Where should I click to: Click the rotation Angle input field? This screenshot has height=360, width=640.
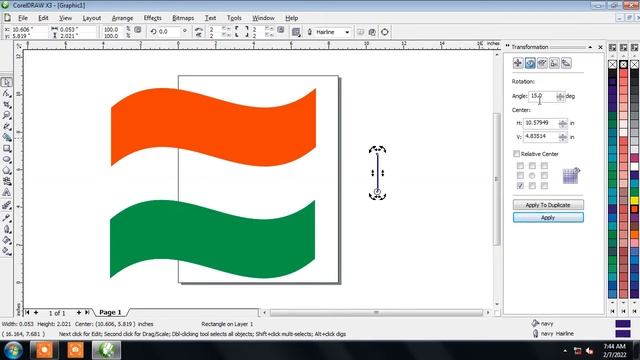pos(542,96)
